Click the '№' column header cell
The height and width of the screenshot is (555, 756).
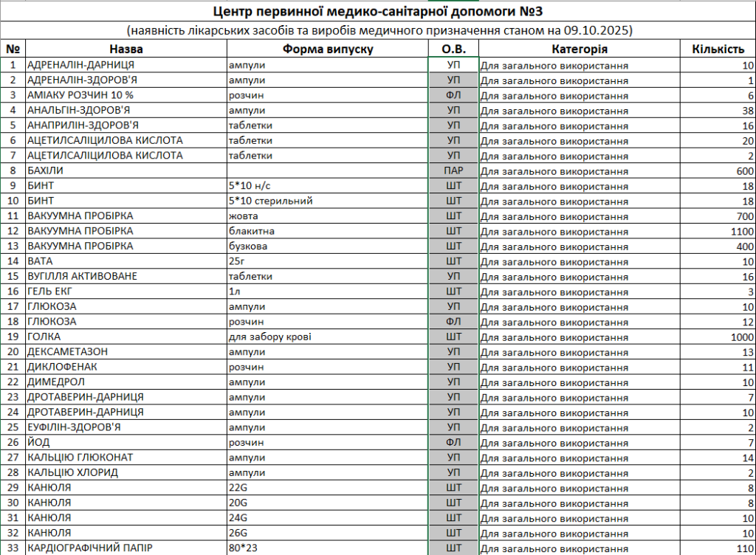pos(13,49)
